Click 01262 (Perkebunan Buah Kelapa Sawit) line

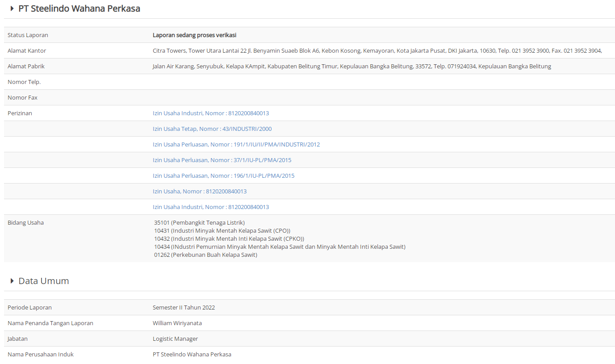(206, 255)
